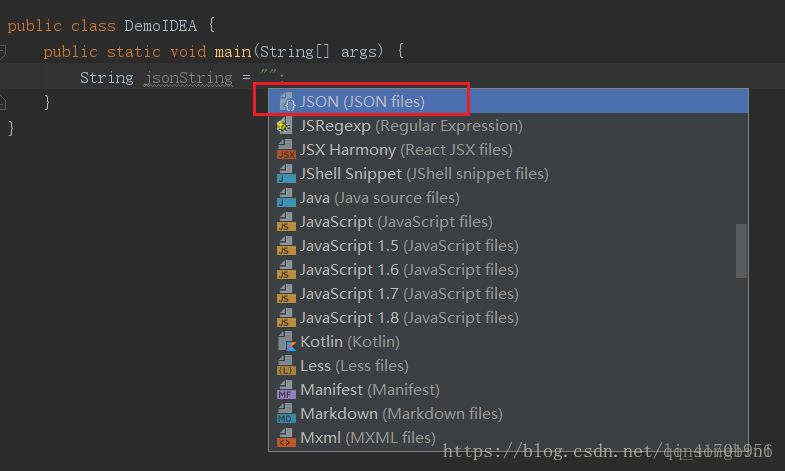Click the popup list scrollbar thumb

pos(741,251)
